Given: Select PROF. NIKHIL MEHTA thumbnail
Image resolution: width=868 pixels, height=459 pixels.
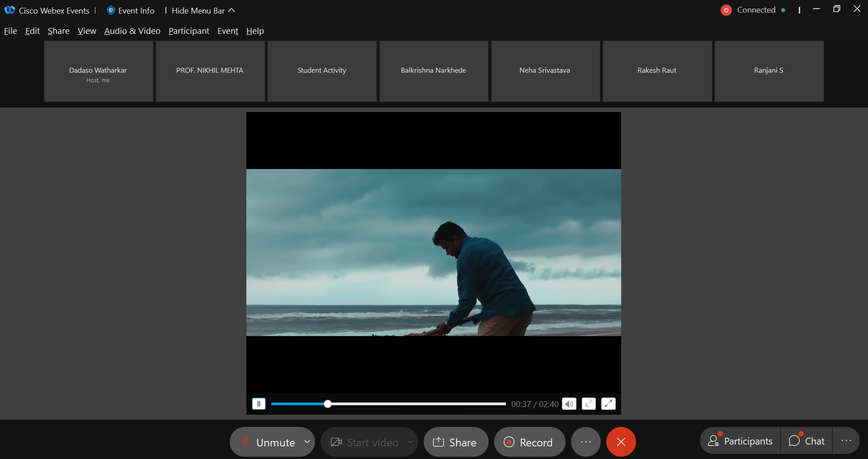Looking at the screenshot, I should click(210, 71).
